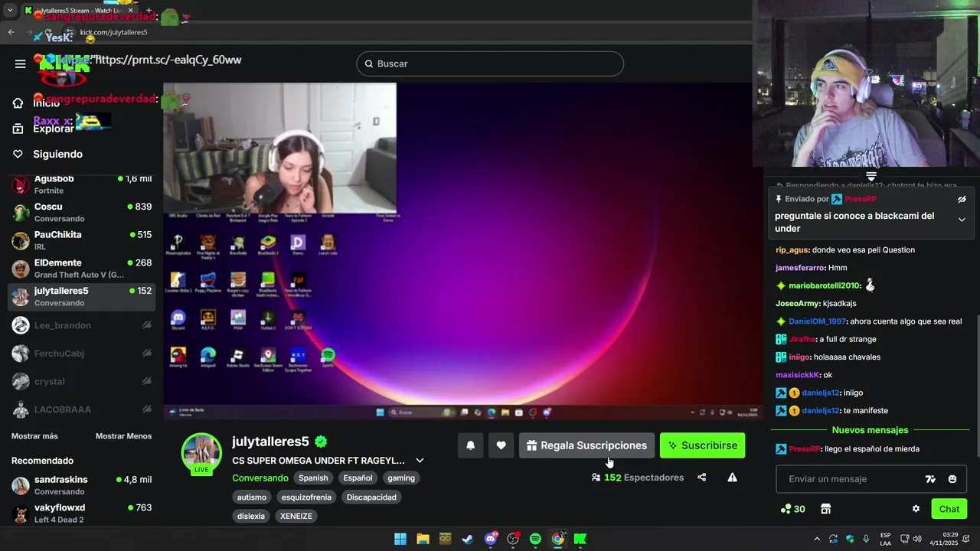
Task: Open offline channel FerchuCabj
Action: (x=81, y=354)
